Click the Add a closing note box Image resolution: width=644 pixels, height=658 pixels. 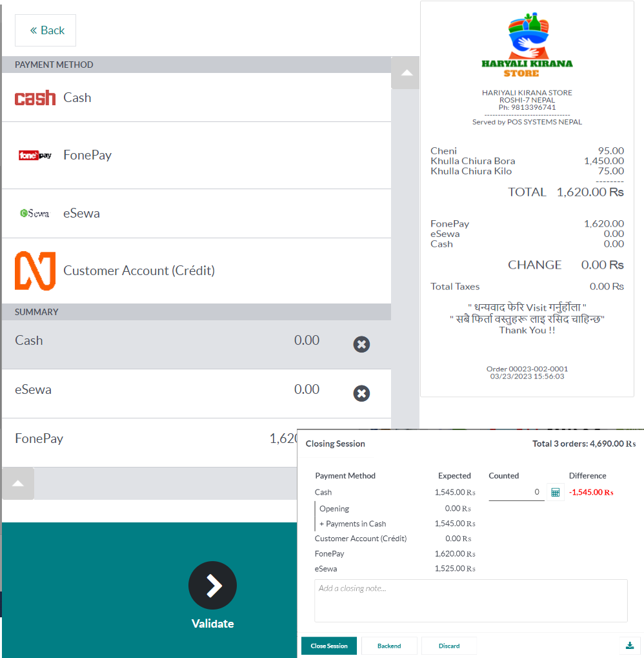tap(471, 601)
